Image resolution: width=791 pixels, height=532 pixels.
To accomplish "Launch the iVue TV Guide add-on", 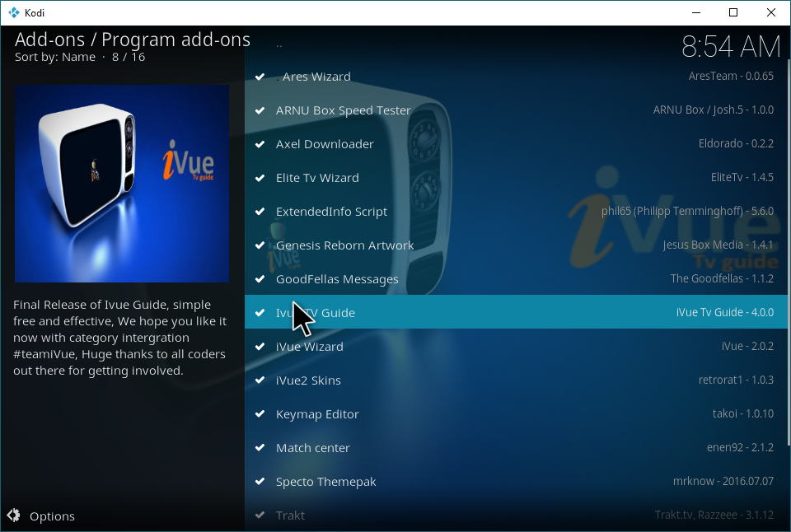I will (x=516, y=312).
